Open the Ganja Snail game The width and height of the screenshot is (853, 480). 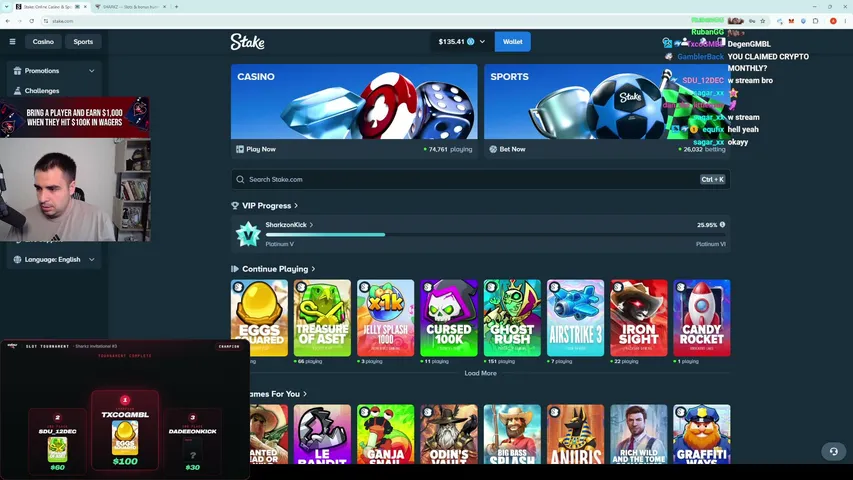click(386, 434)
